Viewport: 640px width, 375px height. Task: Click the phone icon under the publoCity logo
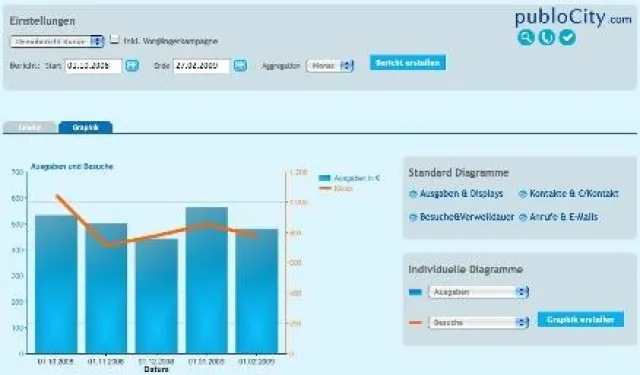[547, 38]
